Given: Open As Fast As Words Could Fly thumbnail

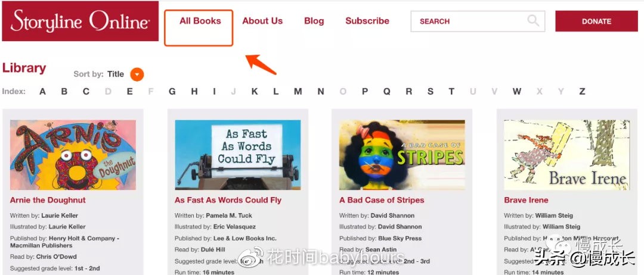Looking at the screenshot, I should pyautogui.click(x=238, y=155).
